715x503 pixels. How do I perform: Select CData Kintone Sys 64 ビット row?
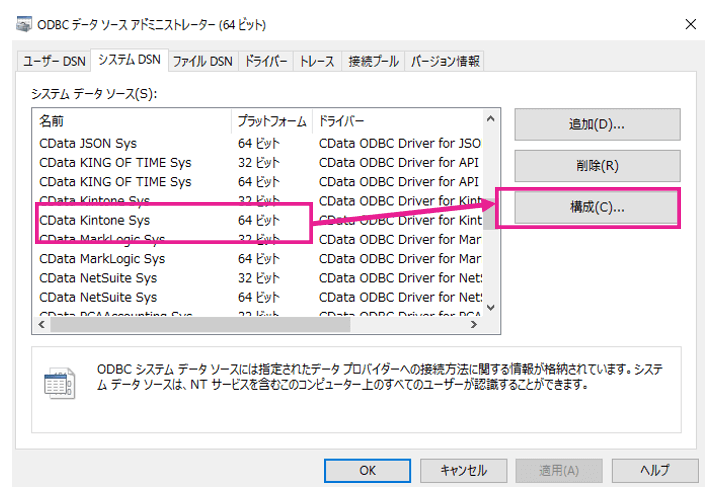258,220
